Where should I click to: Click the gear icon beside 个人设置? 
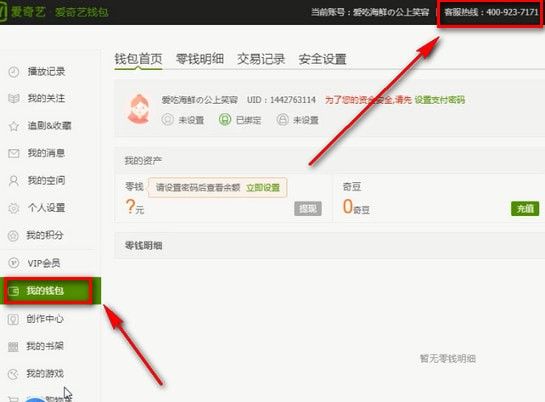pyautogui.click(x=14, y=208)
